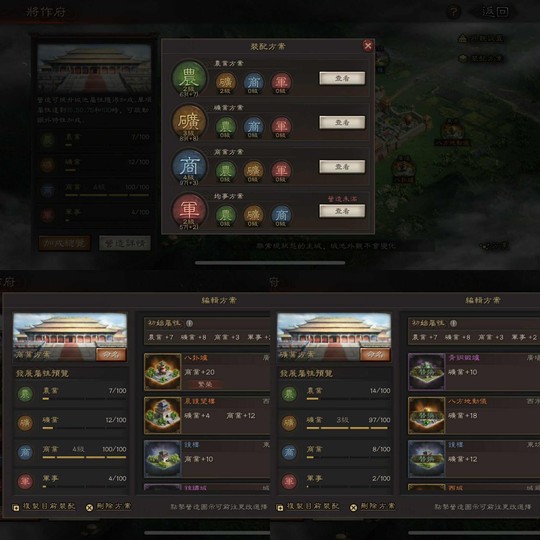Click the large green 農 scheme icon

(x=189, y=77)
